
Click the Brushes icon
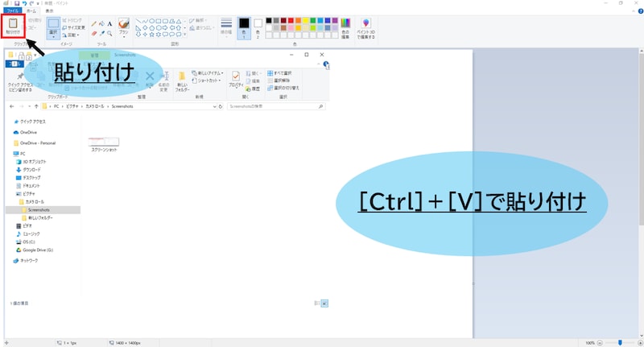point(124,23)
